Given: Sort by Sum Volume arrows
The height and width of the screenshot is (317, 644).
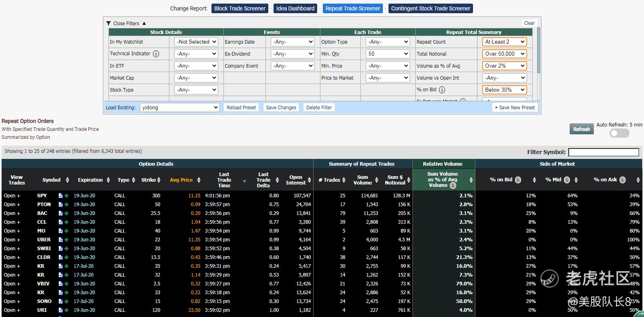Looking at the screenshot, I should coord(377,180).
